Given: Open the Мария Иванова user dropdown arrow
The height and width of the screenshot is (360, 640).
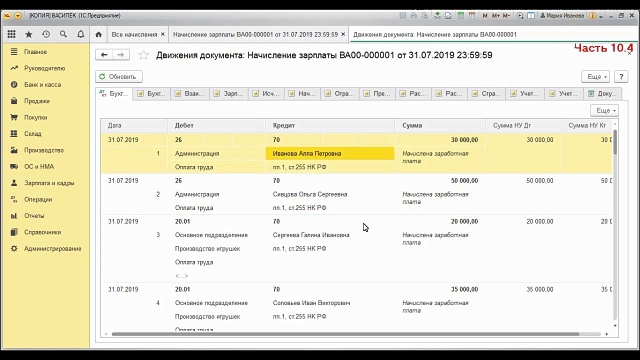Looking at the screenshot, I should point(601,16).
